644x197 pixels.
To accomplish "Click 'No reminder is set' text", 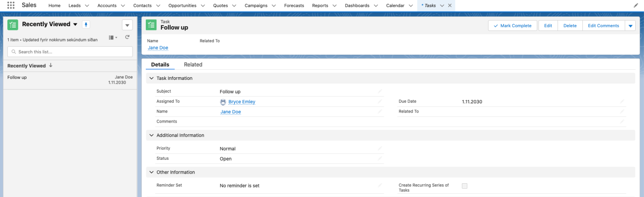I will pos(240,186).
